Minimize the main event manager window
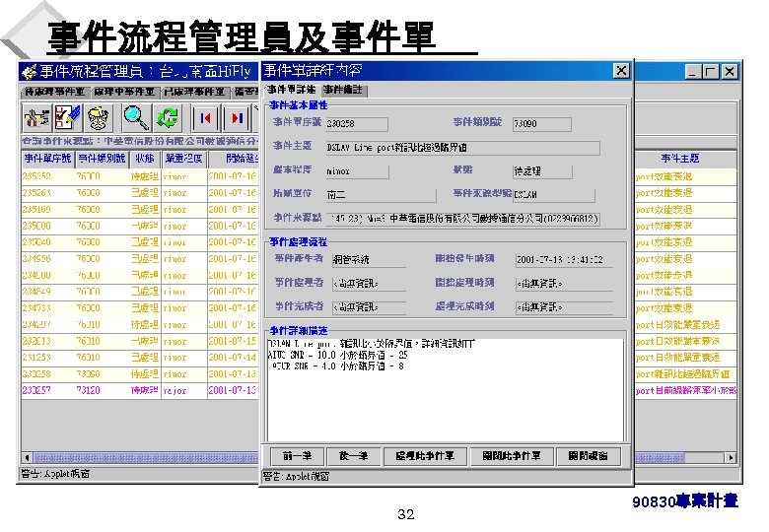Screen dimensions: 769x532 (x=692, y=72)
